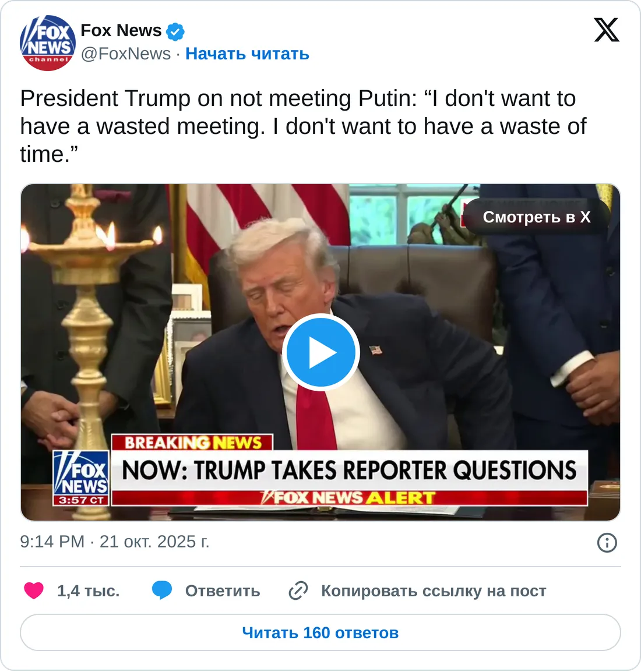This screenshot has height=672, width=641.
Task: Click the "Ответить" reply label
Action: (223, 591)
